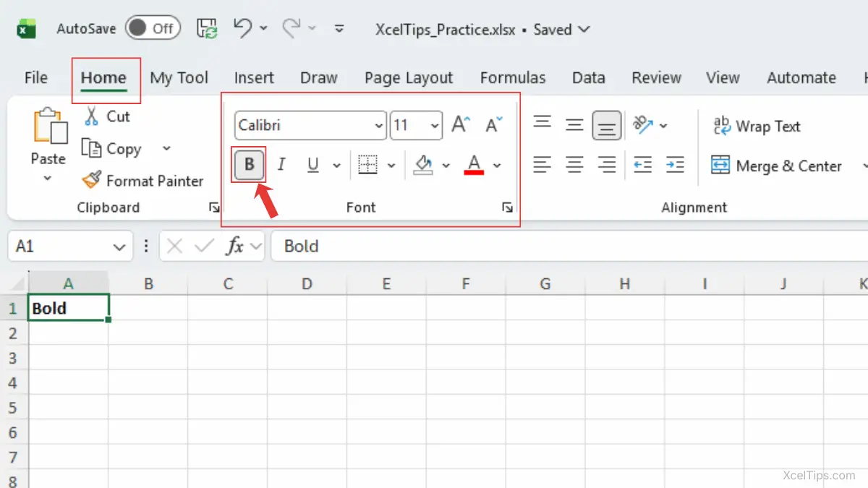Click the Center horizontal alignment icon
Image resolution: width=868 pixels, height=488 pixels.
pyautogui.click(x=574, y=165)
